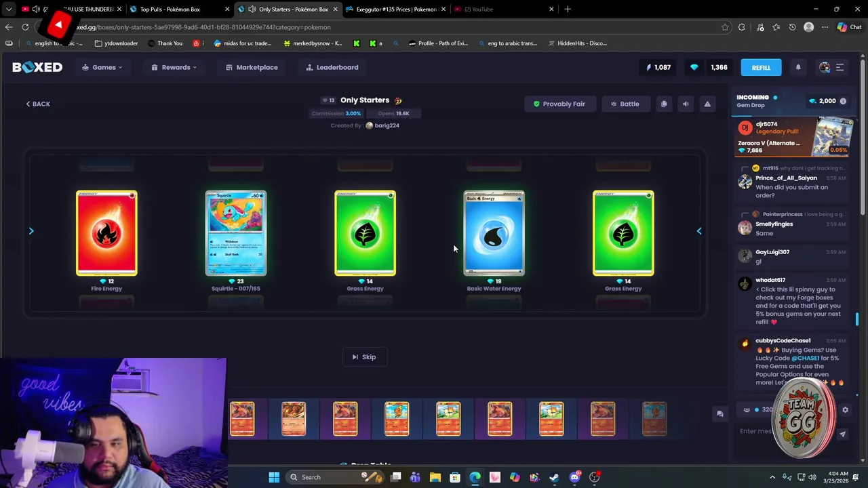Select the Squirtle 007/165 card
Viewport: 868px width, 488px height.
tap(236, 233)
